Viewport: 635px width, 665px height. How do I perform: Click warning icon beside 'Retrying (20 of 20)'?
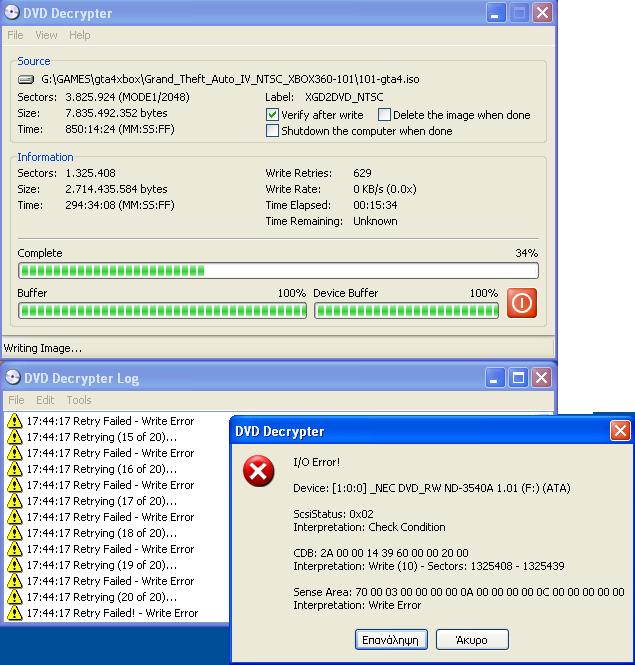pyautogui.click(x=14, y=597)
